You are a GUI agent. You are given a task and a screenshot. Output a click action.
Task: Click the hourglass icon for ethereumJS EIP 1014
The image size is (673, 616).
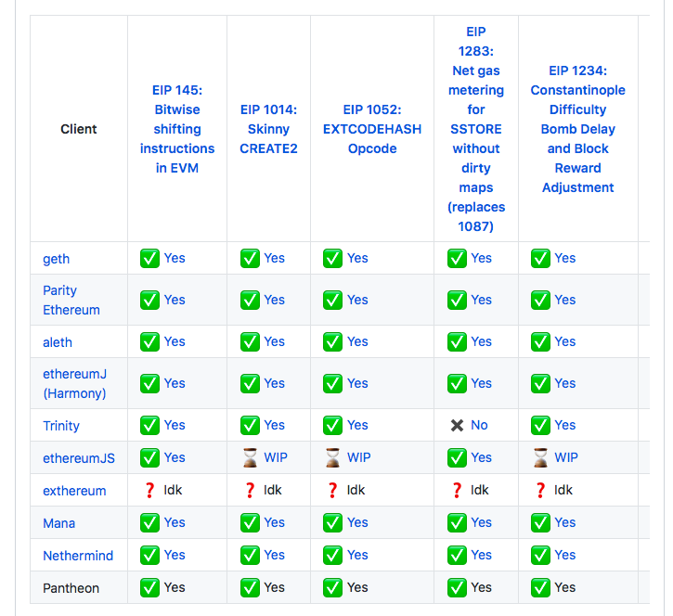pos(250,457)
